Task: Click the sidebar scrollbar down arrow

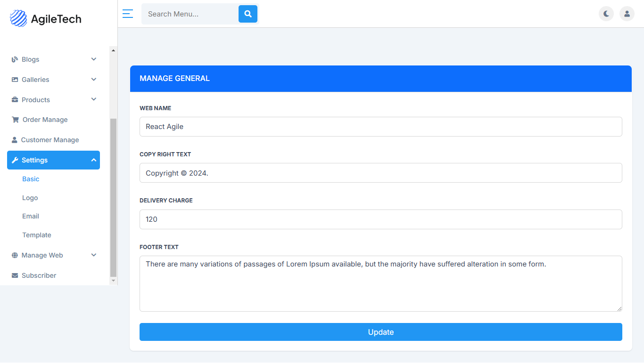Action: (x=113, y=281)
